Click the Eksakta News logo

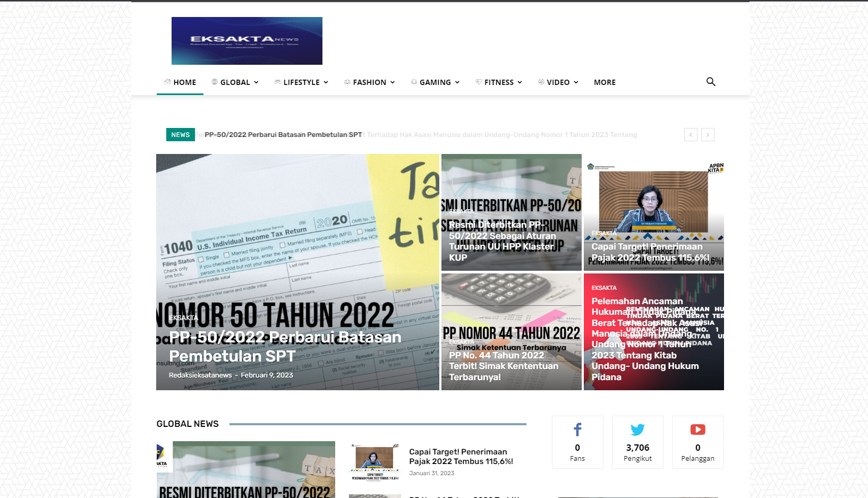click(246, 41)
